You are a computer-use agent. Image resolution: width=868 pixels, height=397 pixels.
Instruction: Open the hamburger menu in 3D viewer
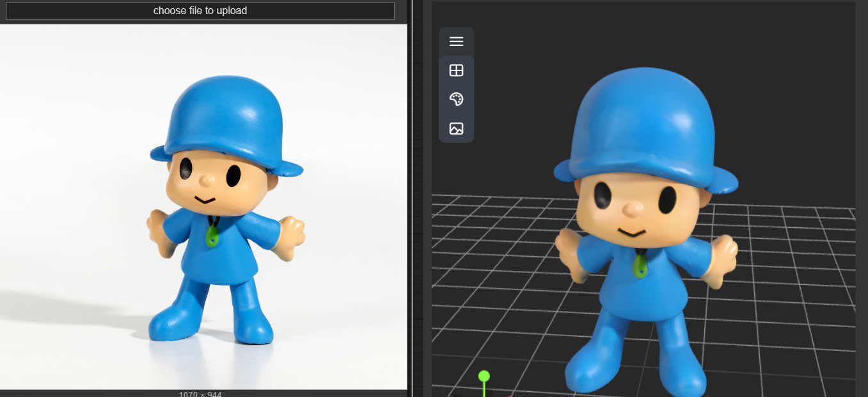[456, 42]
